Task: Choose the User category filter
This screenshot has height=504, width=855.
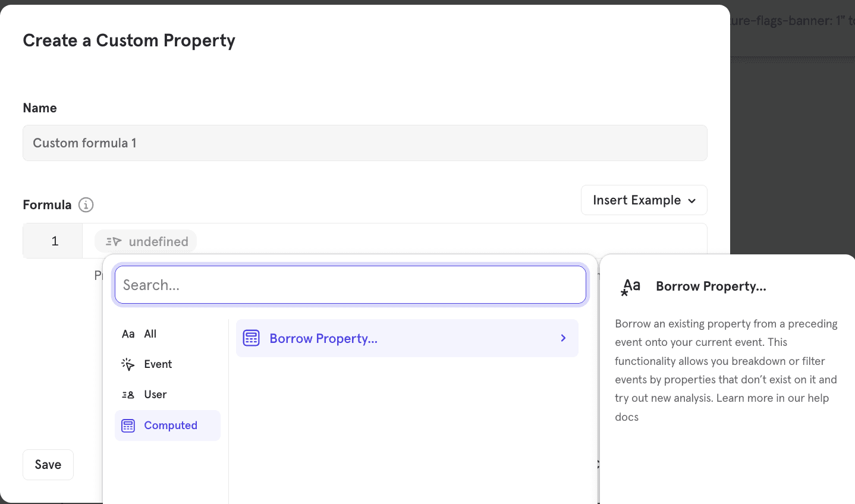Action: pos(155,395)
